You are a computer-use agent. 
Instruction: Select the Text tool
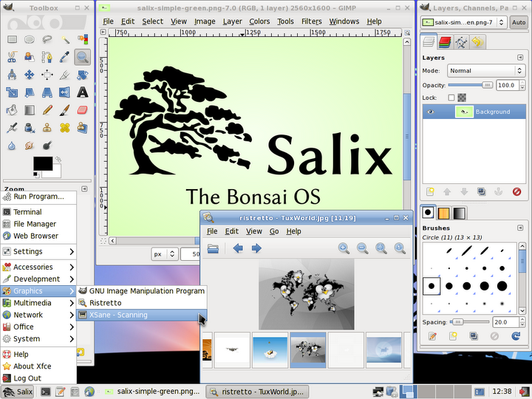[83, 92]
